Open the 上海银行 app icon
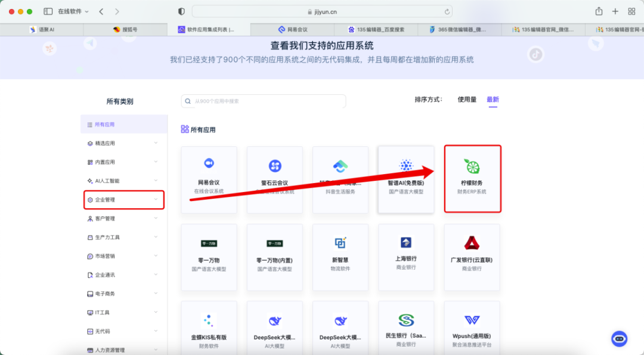The image size is (644, 355). point(406,242)
